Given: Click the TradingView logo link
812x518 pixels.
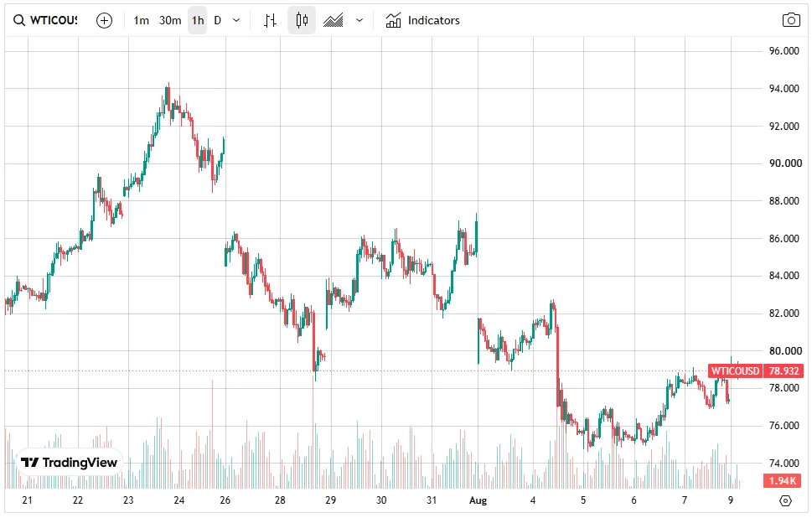Looking at the screenshot, I should 70,462.
